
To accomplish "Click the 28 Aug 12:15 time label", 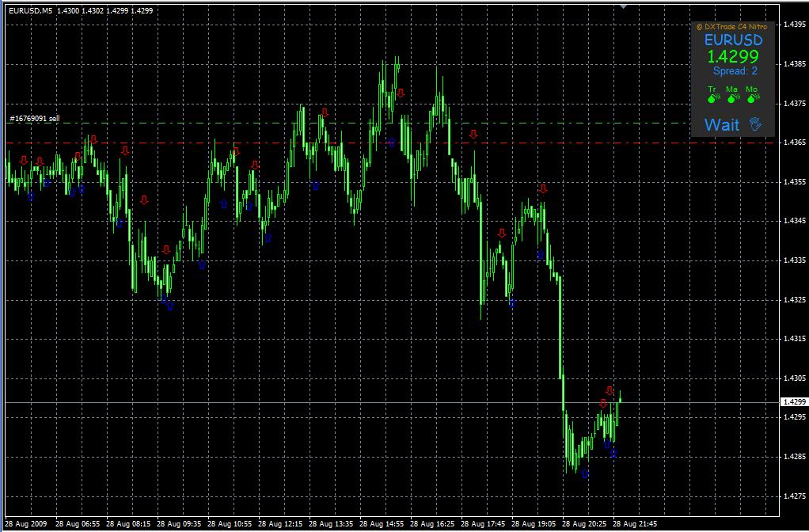I will (280, 524).
